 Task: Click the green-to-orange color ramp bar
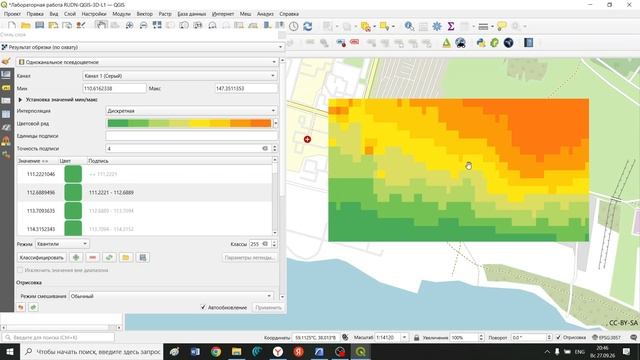(x=189, y=123)
